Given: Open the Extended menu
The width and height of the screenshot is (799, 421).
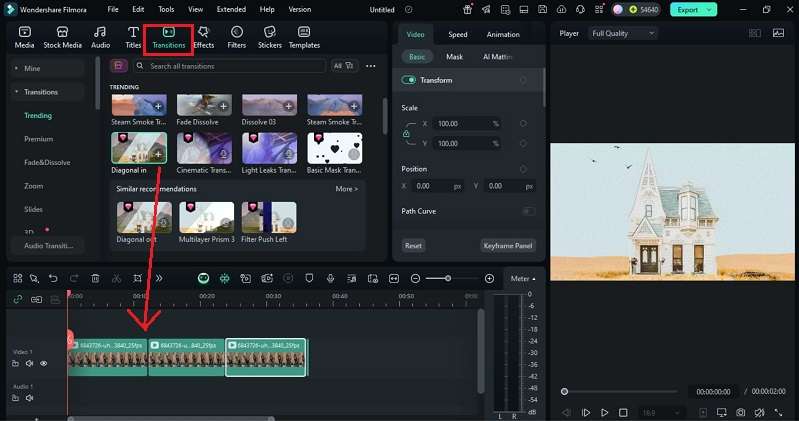Looking at the screenshot, I should pyautogui.click(x=231, y=9).
